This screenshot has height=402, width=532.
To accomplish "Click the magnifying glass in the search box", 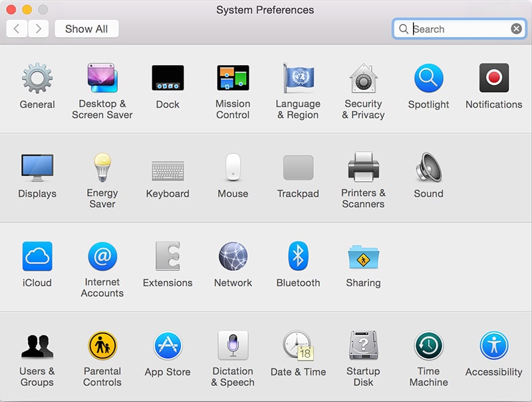I will click(404, 29).
